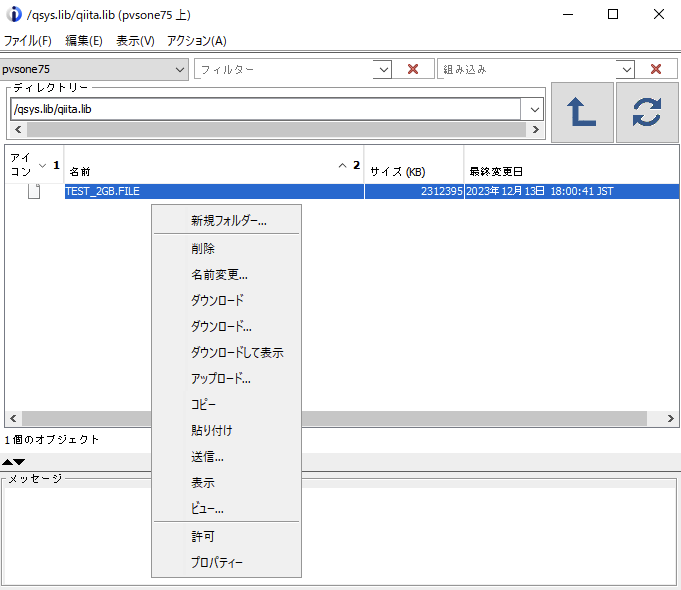Choose ダウンロードして表示 in the context menu
Viewport: 681px width, 590px height.
226,352
